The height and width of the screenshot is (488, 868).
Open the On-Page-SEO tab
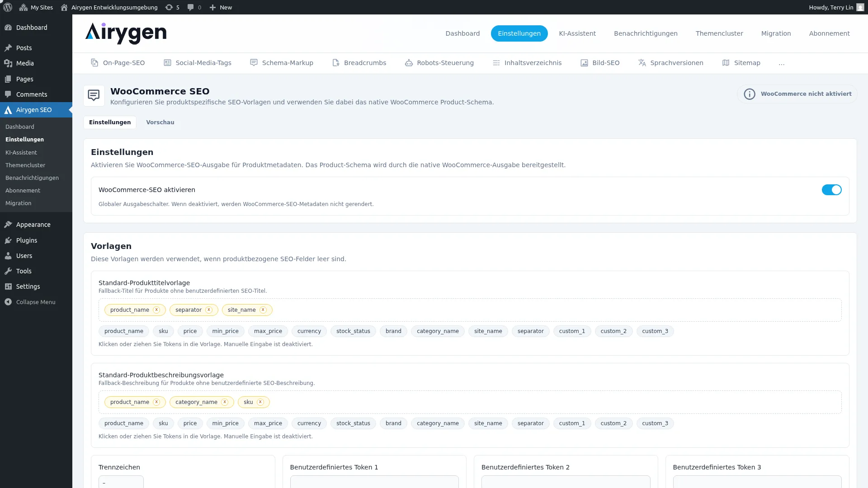click(x=118, y=63)
